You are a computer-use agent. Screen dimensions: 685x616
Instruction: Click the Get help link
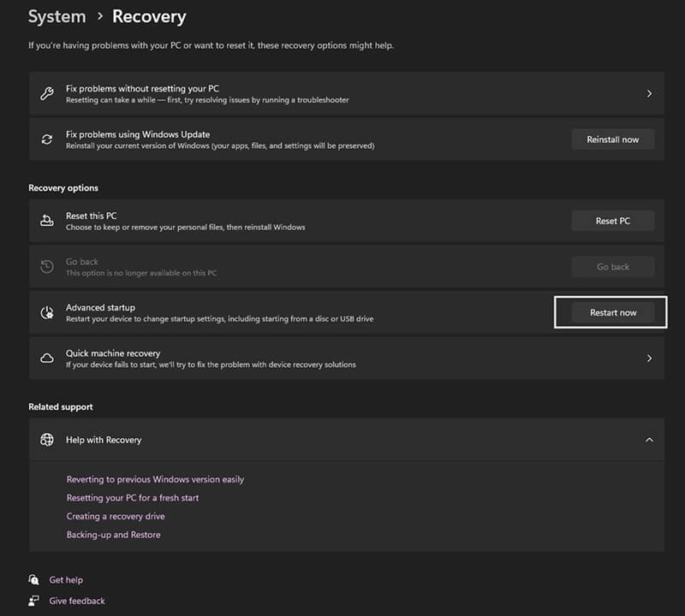click(x=66, y=580)
